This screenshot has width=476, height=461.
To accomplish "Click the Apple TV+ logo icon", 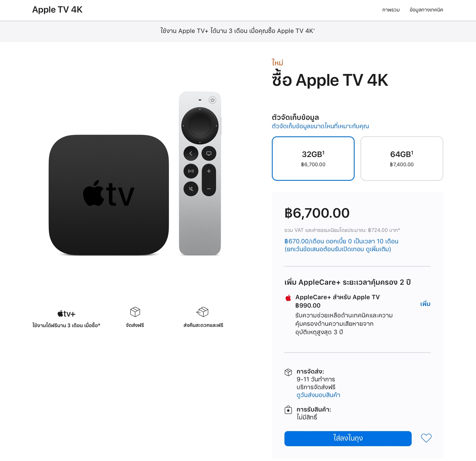I will pyautogui.click(x=66, y=314).
